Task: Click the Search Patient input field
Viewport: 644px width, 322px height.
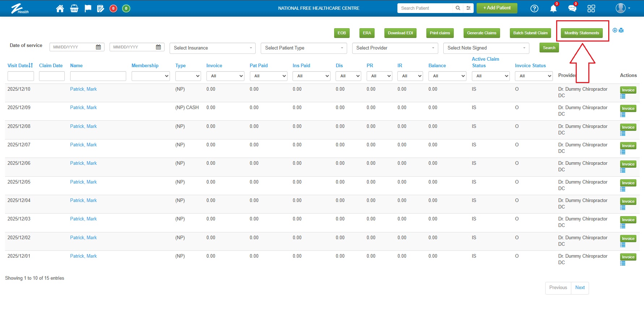Action: click(x=425, y=8)
